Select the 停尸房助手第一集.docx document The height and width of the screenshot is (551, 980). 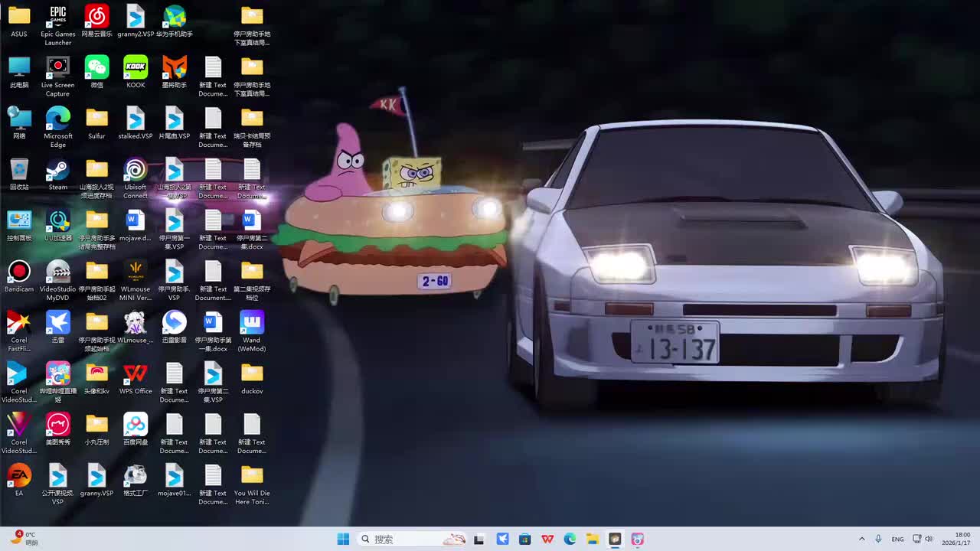(213, 332)
